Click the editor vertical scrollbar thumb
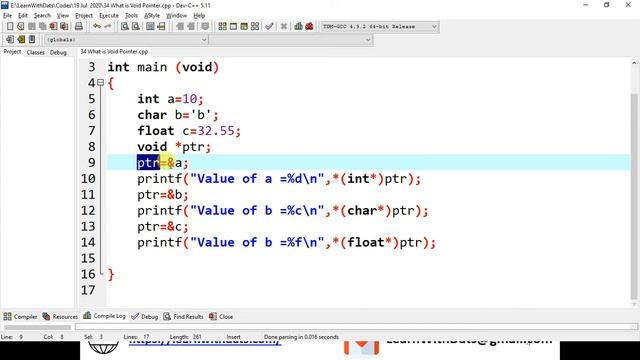 [634, 196]
